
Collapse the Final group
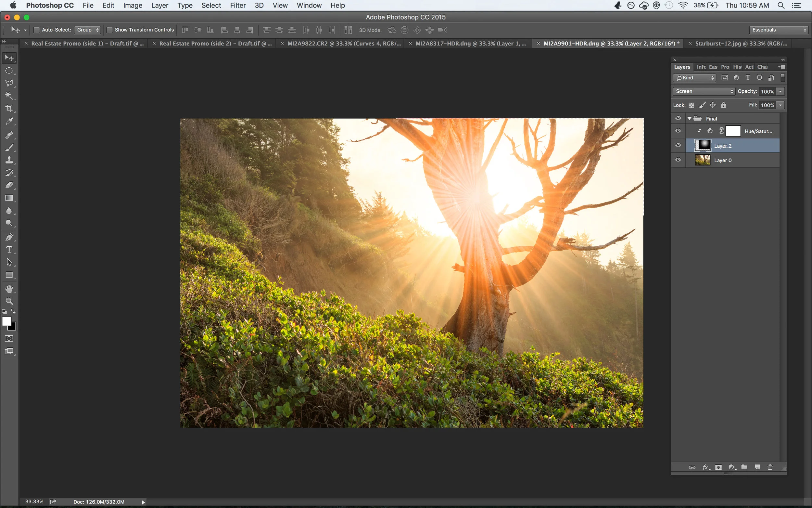pyautogui.click(x=689, y=119)
